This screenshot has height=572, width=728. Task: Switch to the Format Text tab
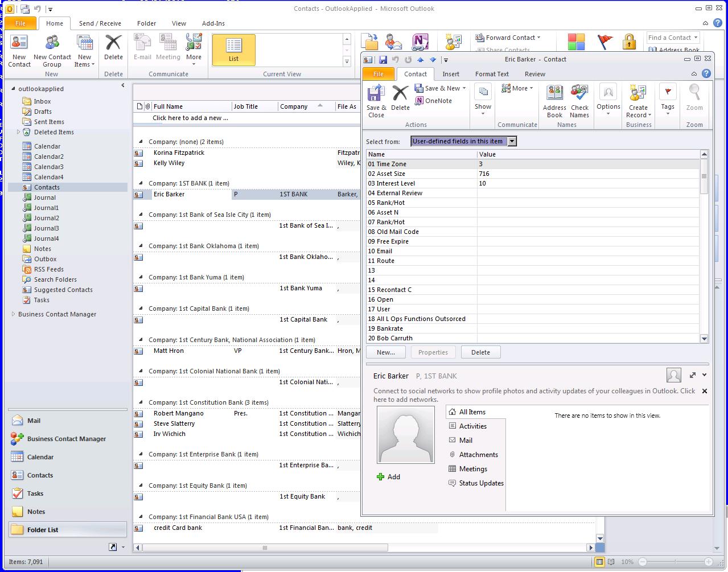[x=492, y=74]
